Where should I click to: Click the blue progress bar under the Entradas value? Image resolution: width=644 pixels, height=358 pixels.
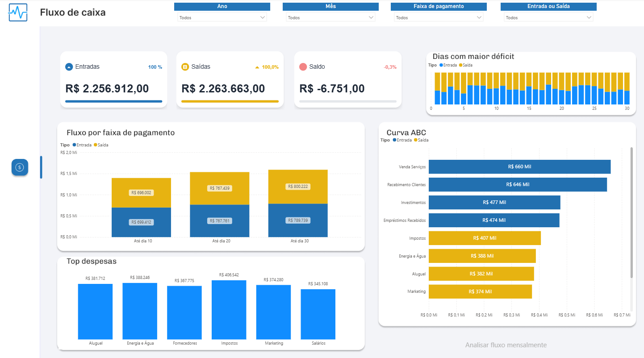click(113, 101)
